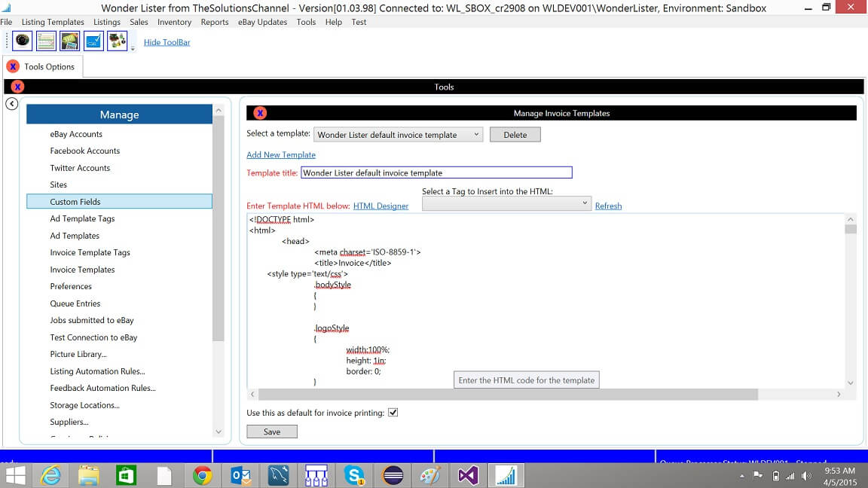Click the red X on the Tools Options tab
The image size is (868, 488).
click(13, 66)
